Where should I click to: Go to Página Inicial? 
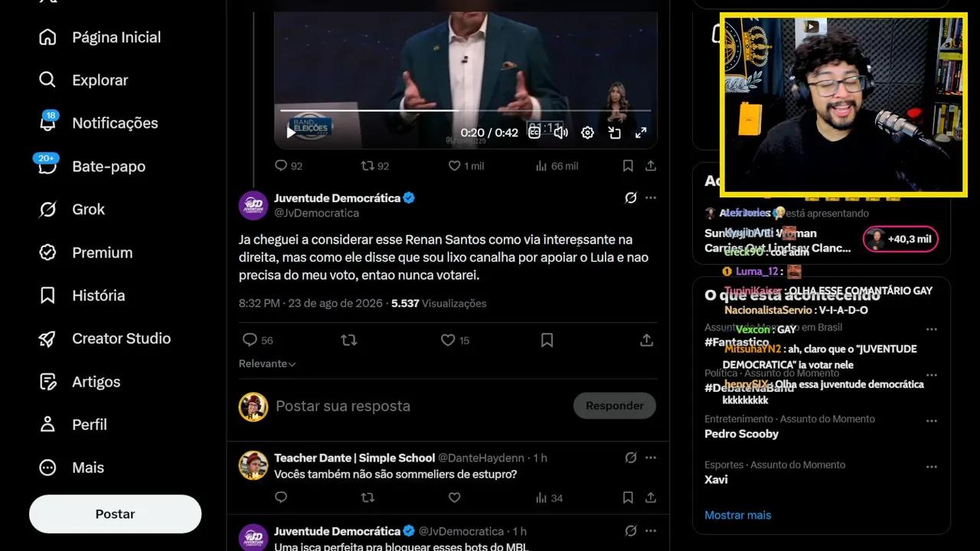(100, 37)
